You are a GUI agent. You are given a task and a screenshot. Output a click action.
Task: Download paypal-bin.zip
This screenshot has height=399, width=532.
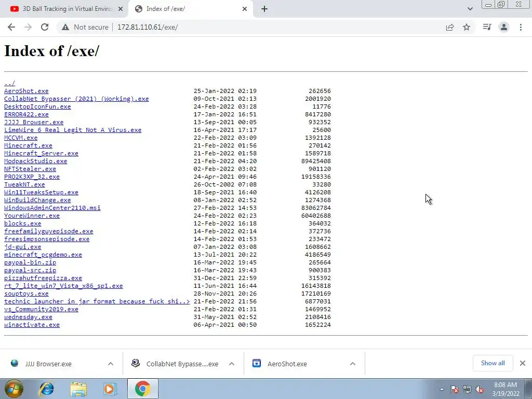click(x=30, y=262)
